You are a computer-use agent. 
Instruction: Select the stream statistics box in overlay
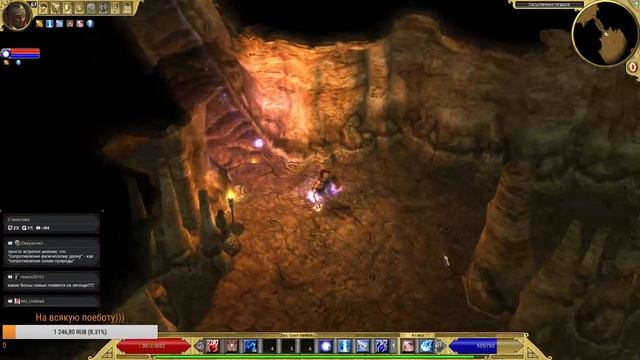(x=51, y=224)
